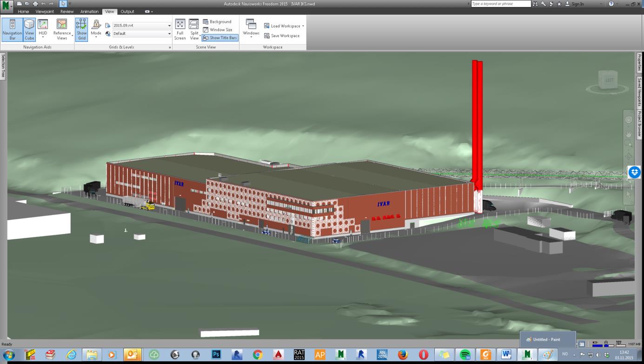Click the Steering Wheel navigation icon
This screenshot has width=644, height=364.
[x=629, y=120]
